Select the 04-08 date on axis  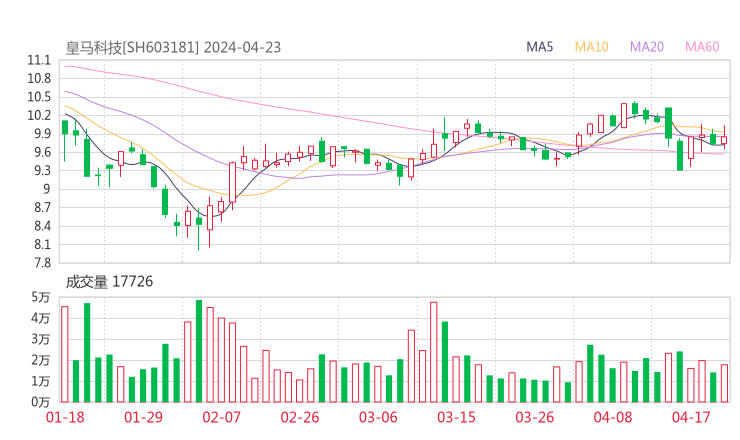(x=612, y=417)
